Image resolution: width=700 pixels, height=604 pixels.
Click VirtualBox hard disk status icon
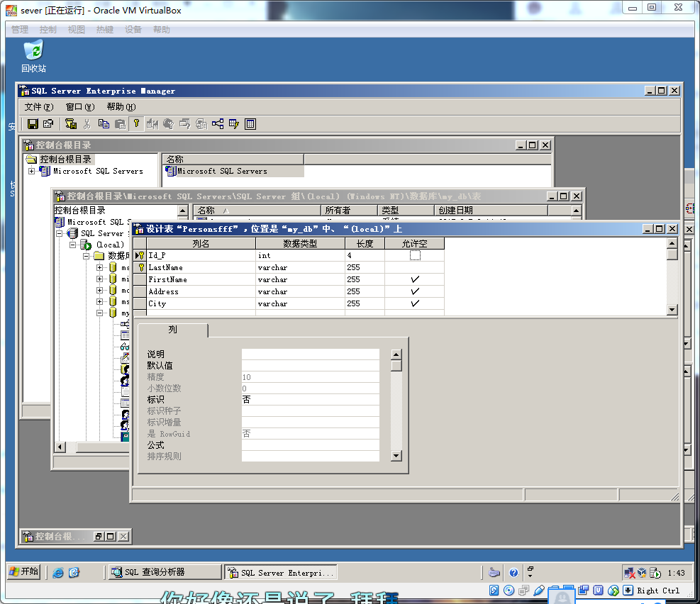pos(494,591)
